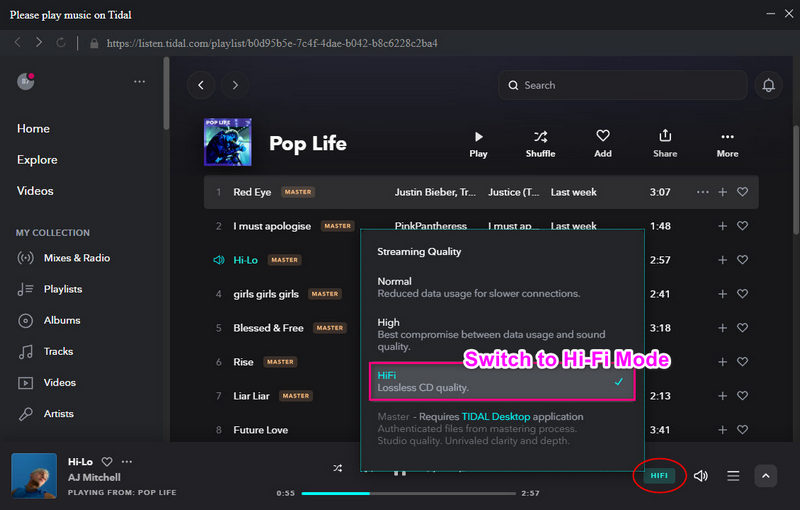The width and height of the screenshot is (800, 510).
Task: Open Artists in My Collection
Action: pyautogui.click(x=45, y=414)
